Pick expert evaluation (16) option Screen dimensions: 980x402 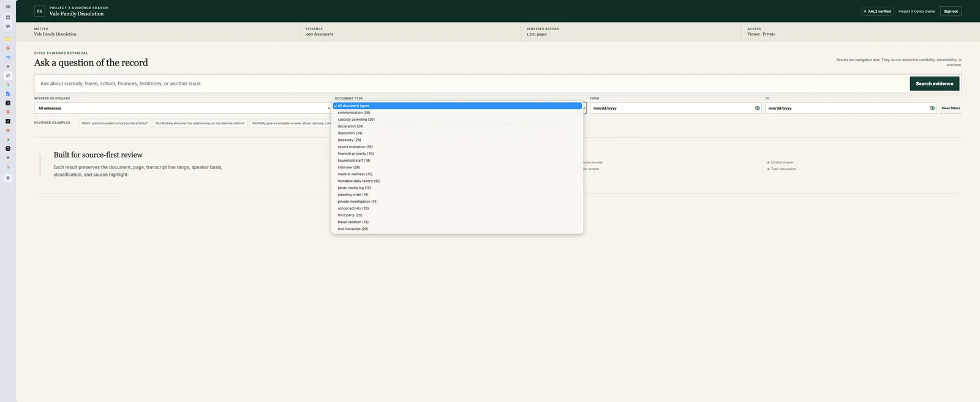[x=457, y=147]
